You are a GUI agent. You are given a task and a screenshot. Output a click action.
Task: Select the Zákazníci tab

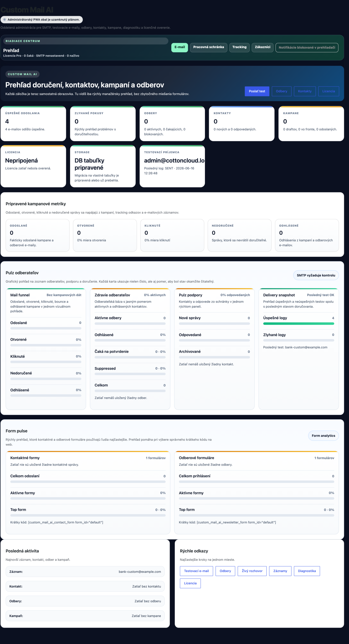pos(262,47)
